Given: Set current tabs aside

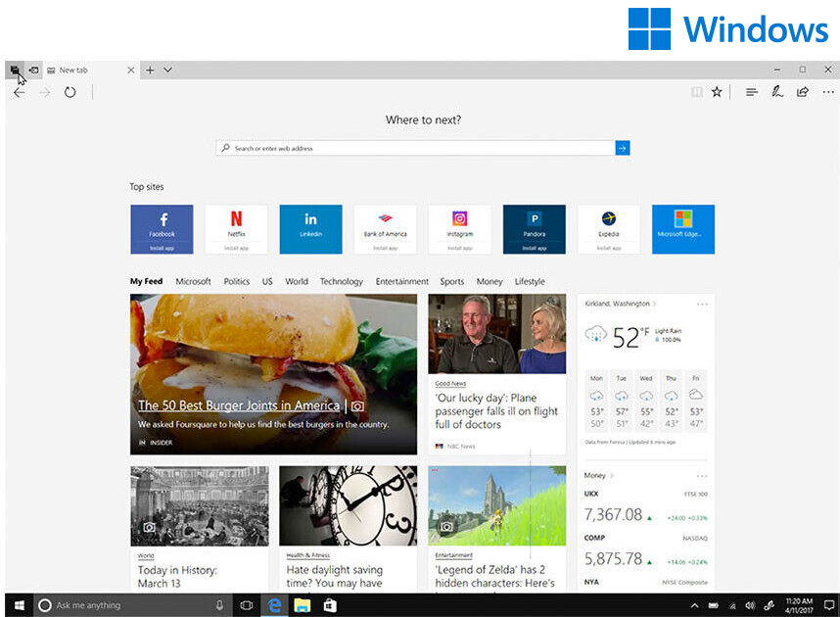Looking at the screenshot, I should click(17, 70).
